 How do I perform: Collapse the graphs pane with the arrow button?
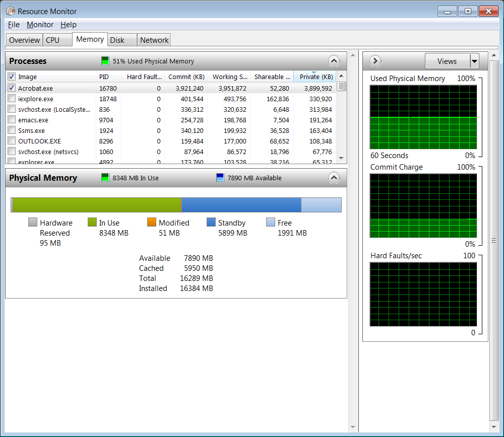(375, 61)
